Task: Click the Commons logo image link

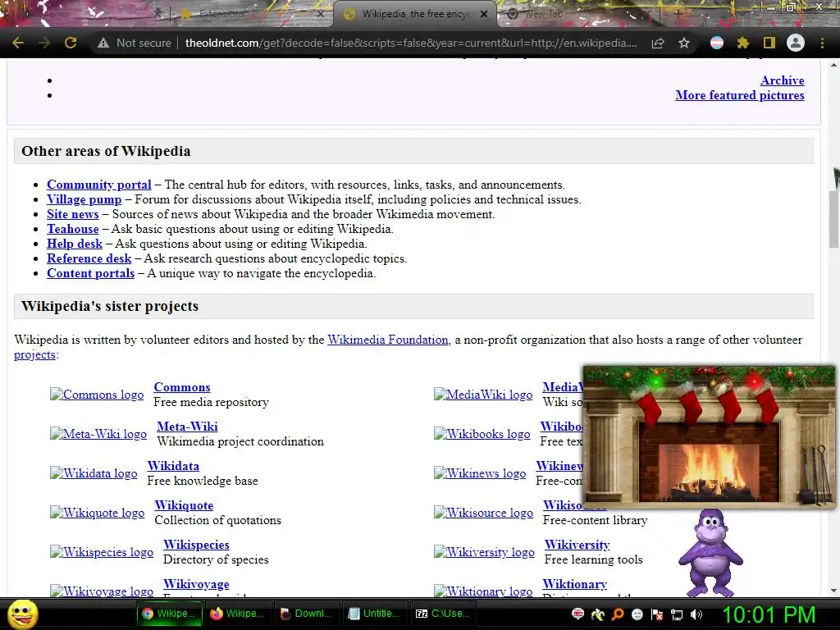Action: (x=97, y=395)
